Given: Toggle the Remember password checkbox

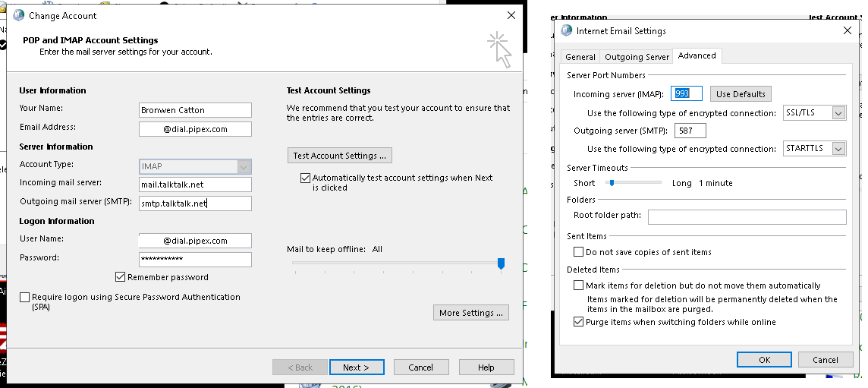Looking at the screenshot, I should (120, 277).
